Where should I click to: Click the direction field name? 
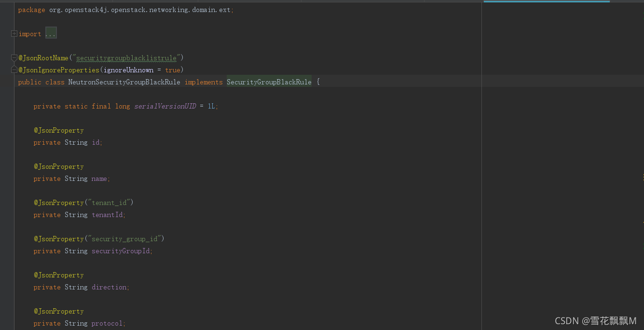pyautogui.click(x=109, y=287)
